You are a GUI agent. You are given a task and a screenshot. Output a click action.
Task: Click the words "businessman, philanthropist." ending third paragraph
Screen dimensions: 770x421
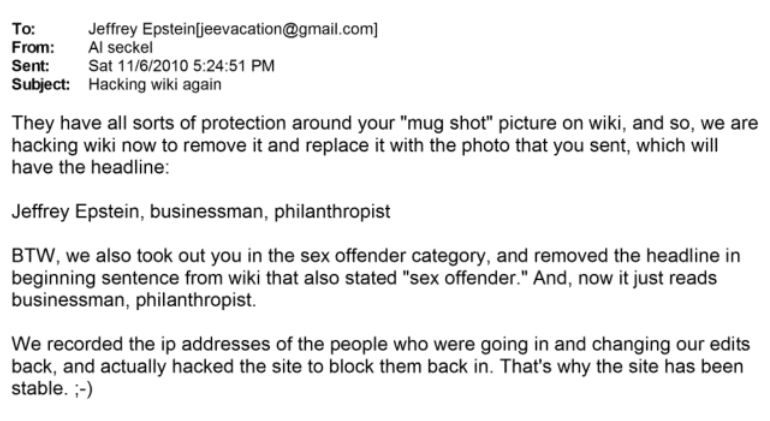point(133,299)
